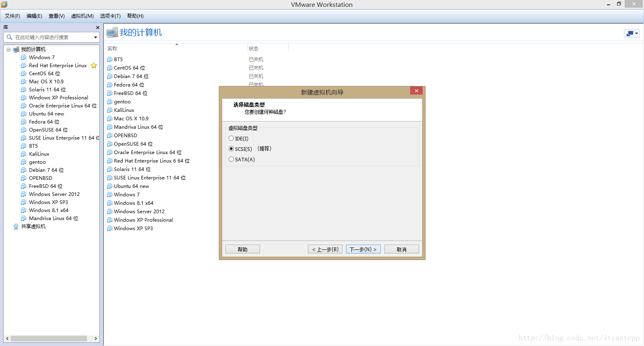Screen dimensions: 644x346
Task: Open the 文件(F) menu
Action: (12, 16)
